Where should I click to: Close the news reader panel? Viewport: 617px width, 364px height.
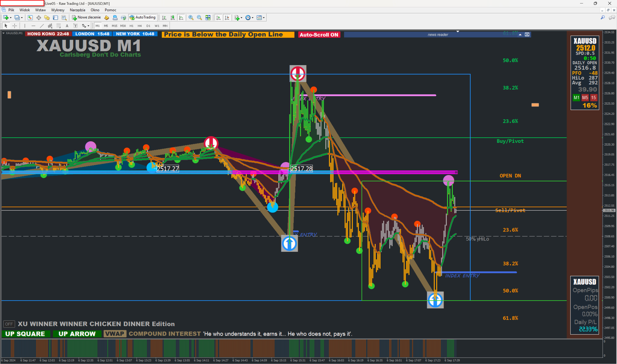click(527, 34)
